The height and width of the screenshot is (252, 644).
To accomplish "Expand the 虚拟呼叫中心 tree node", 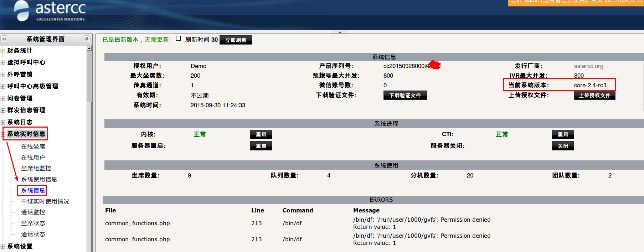I will pyautogui.click(x=3, y=63).
